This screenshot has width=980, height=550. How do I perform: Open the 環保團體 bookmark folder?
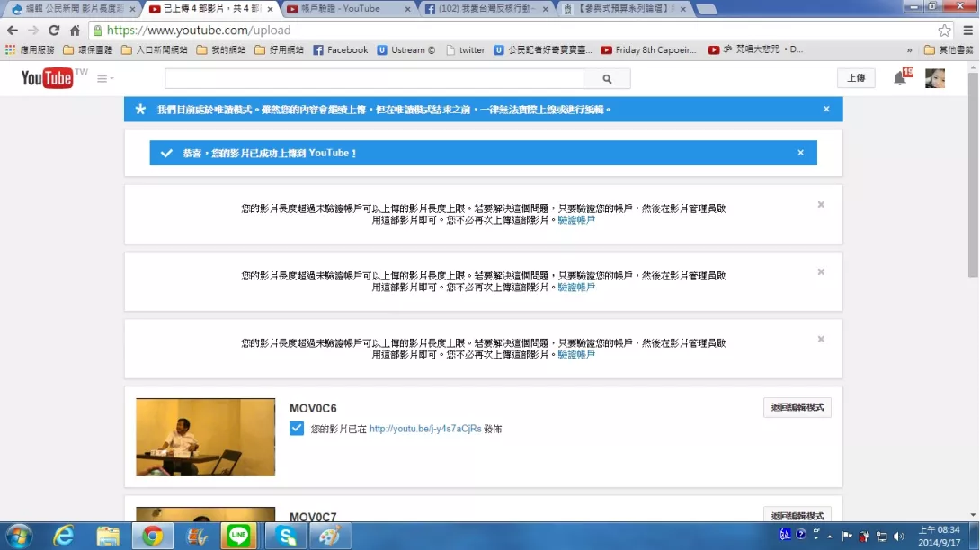click(88, 49)
